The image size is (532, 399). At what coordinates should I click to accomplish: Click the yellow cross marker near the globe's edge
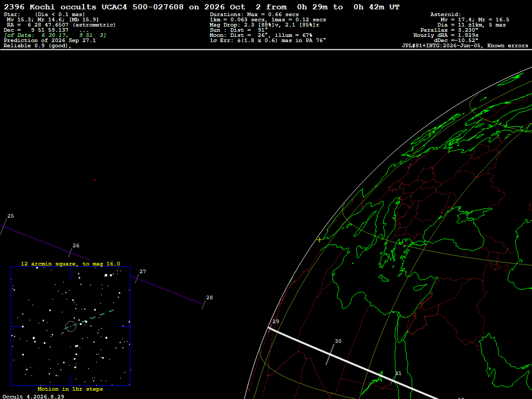point(320,240)
